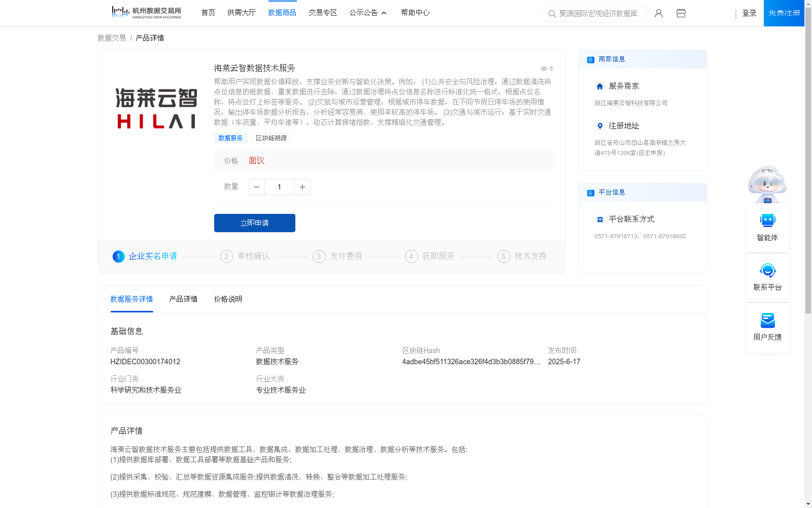812x508 pixels.
Task: Click the 产品详情 breadcrumb text
Action: (x=150, y=38)
